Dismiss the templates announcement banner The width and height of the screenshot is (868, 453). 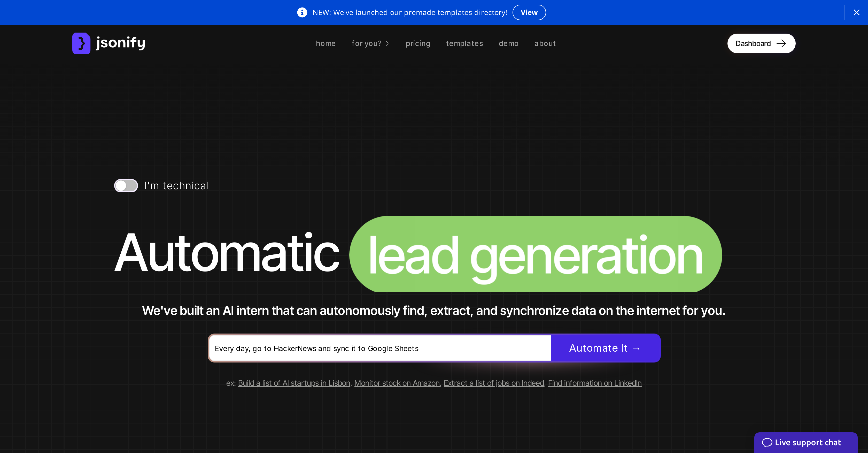(857, 12)
